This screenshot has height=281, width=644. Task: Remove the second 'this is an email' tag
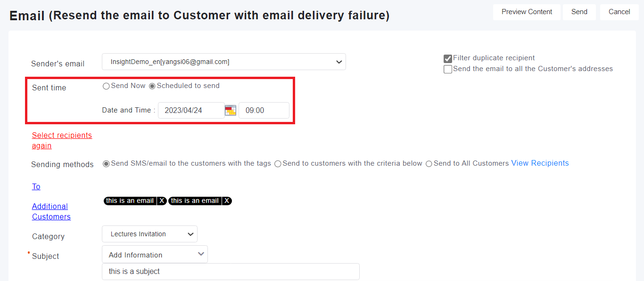click(227, 201)
